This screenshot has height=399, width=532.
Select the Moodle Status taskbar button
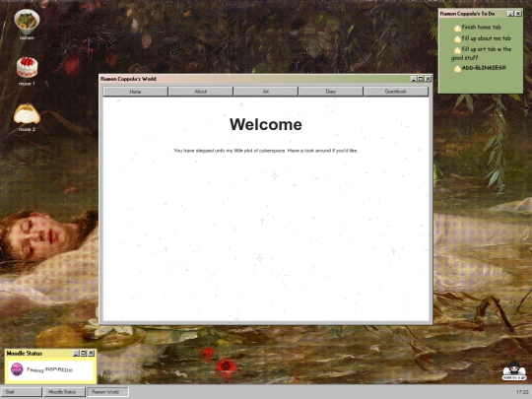[64, 392]
